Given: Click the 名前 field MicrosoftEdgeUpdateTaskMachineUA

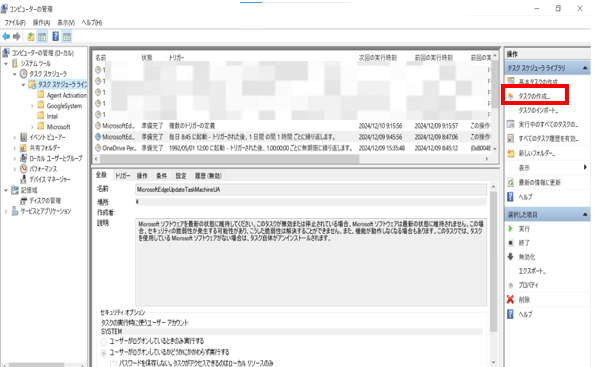Looking at the screenshot, I should click(x=311, y=189).
